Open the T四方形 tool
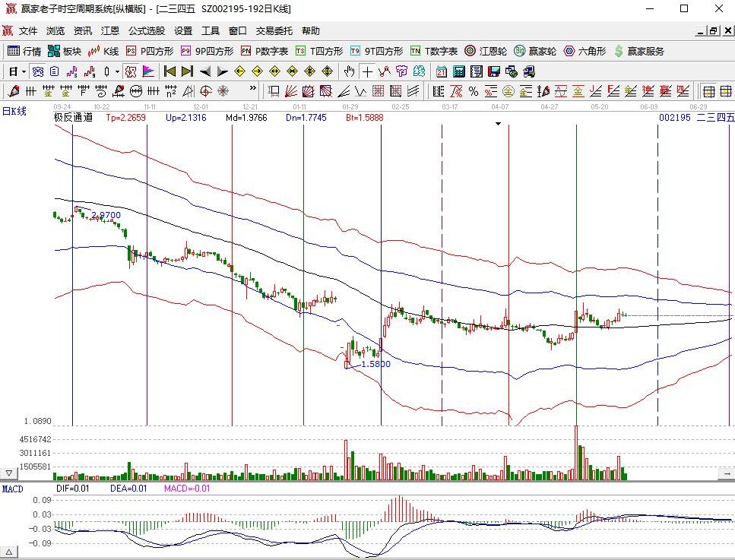 (x=320, y=51)
